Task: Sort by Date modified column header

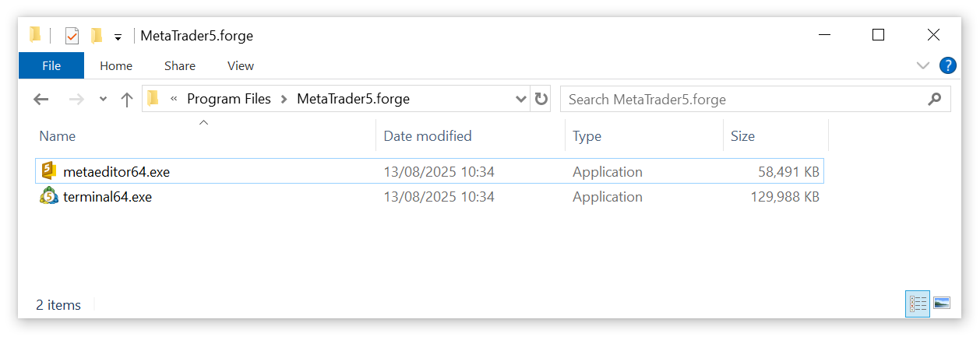Action: [428, 135]
